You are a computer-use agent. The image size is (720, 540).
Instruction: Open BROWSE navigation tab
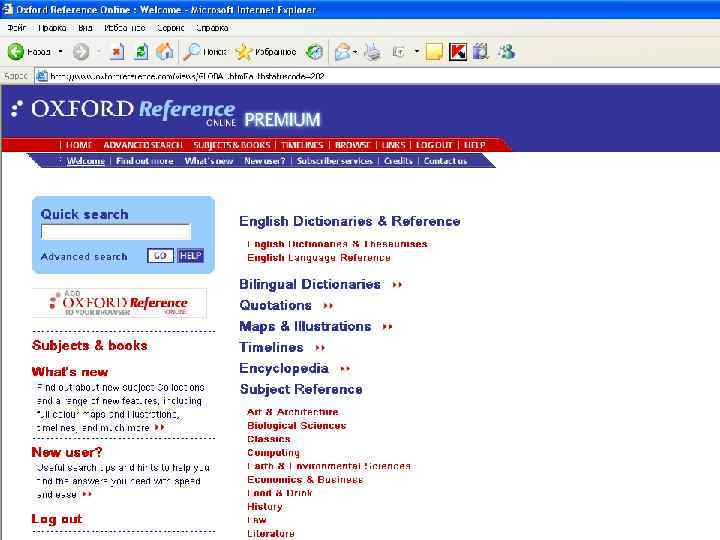pos(353,145)
